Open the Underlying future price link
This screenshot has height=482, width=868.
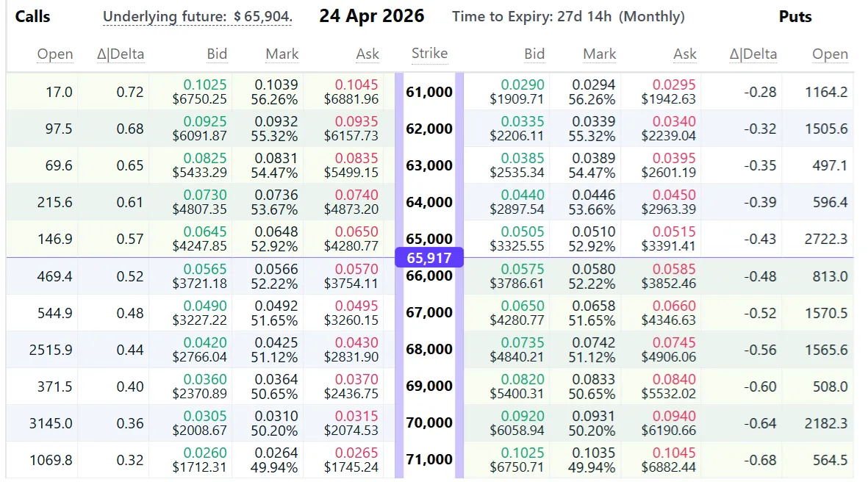(x=198, y=15)
